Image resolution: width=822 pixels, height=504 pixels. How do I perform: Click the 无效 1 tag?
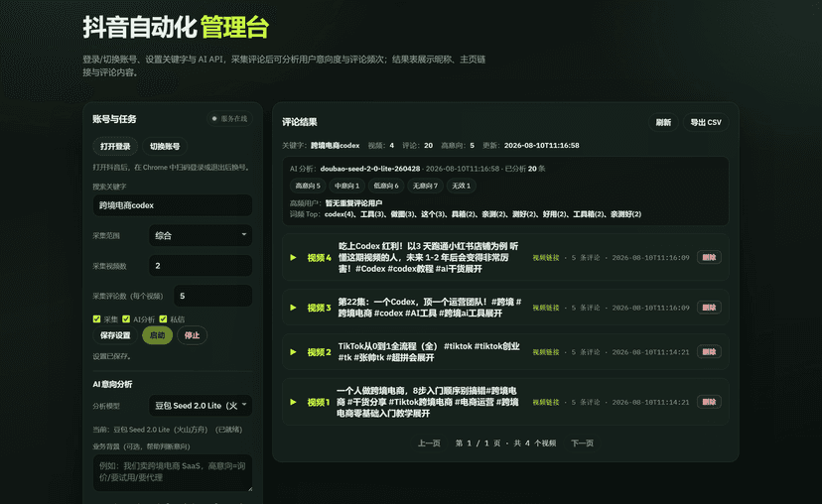tap(462, 186)
